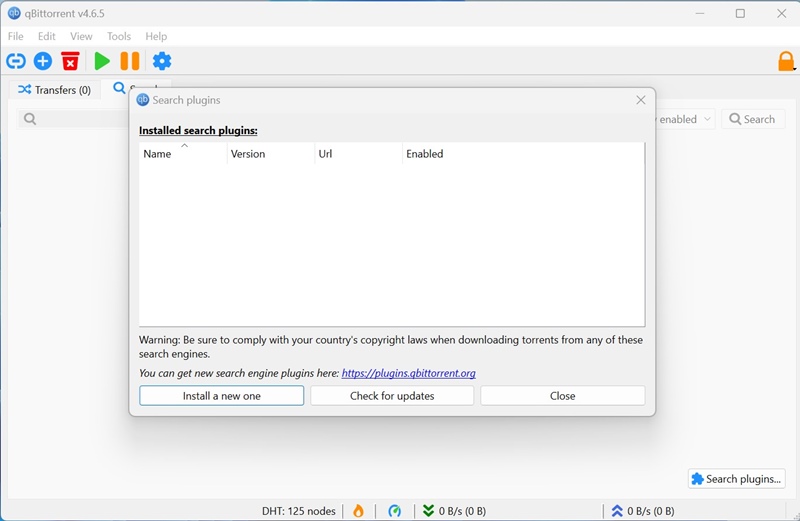Screen dimensions: 800x521
Task: Click the Search plugins... button
Action: 736,479
